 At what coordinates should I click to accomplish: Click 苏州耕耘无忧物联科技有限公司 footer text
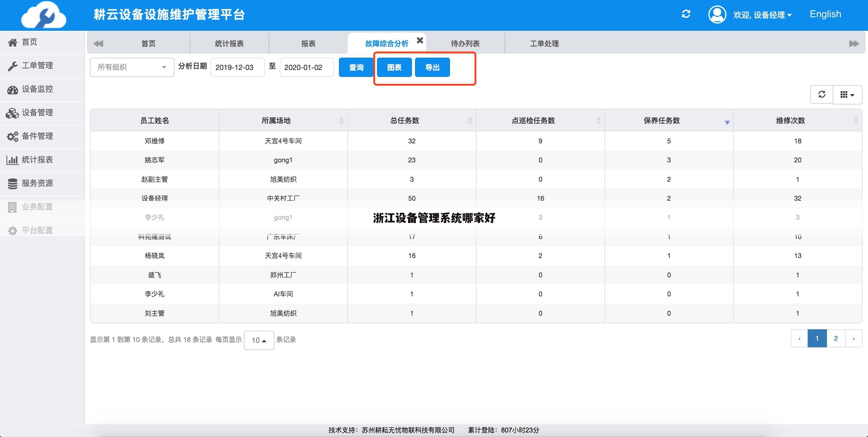tap(408, 430)
